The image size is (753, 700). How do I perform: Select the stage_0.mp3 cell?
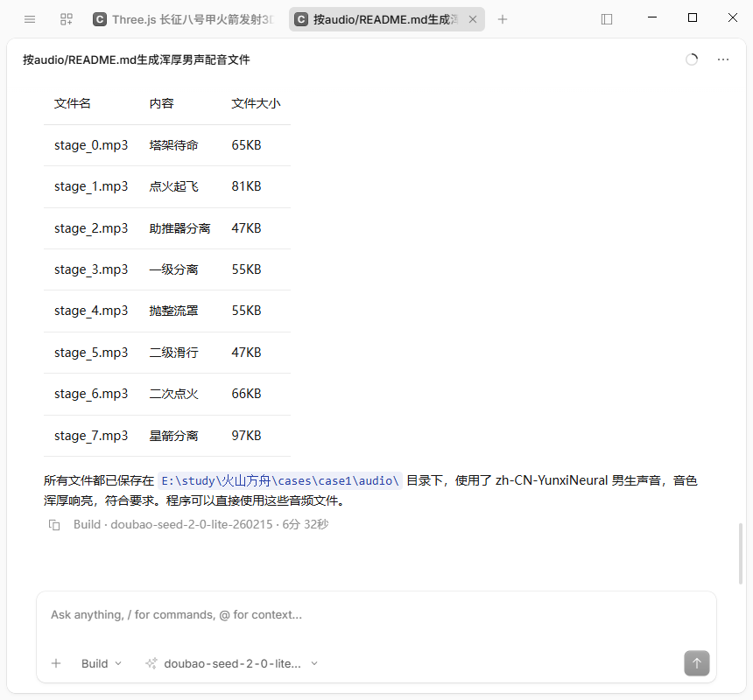tap(91, 145)
